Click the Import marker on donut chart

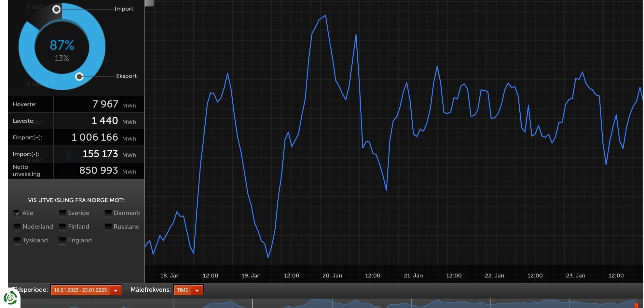(57, 9)
